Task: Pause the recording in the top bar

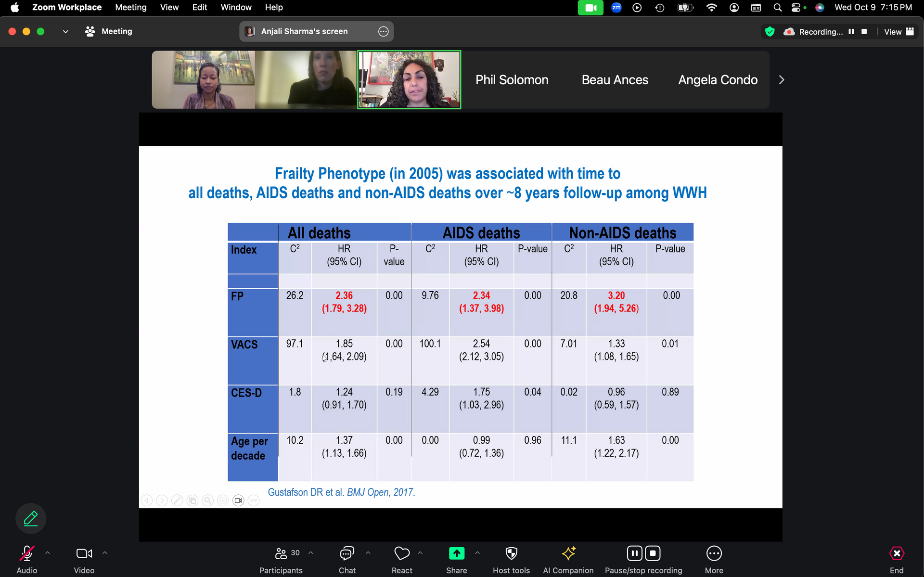Action: pyautogui.click(x=851, y=32)
